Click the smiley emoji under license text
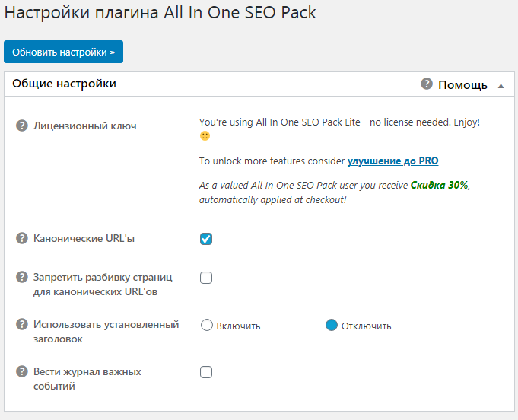Image resolution: width=518 pixels, height=420 pixels. pos(205,136)
